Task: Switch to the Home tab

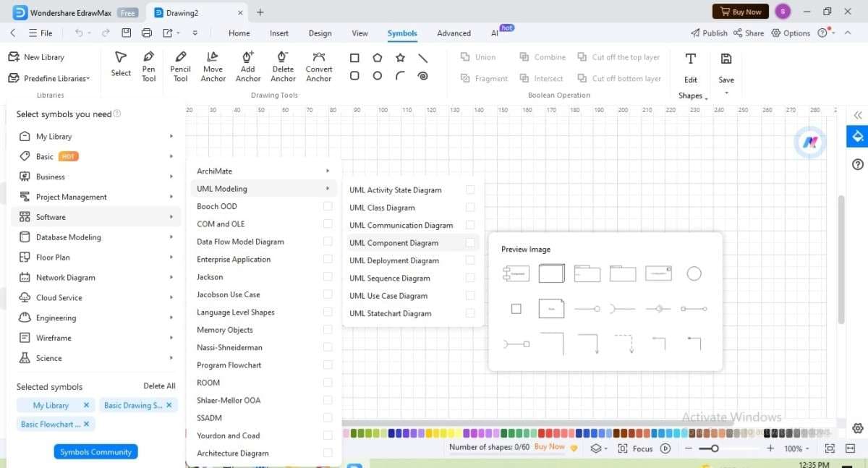Action: point(239,33)
